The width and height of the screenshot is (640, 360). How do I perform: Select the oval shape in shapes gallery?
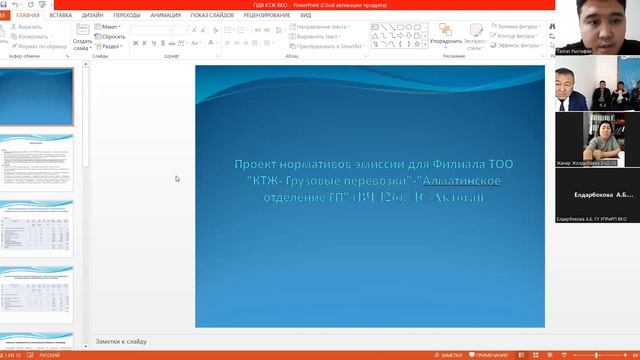409,27
